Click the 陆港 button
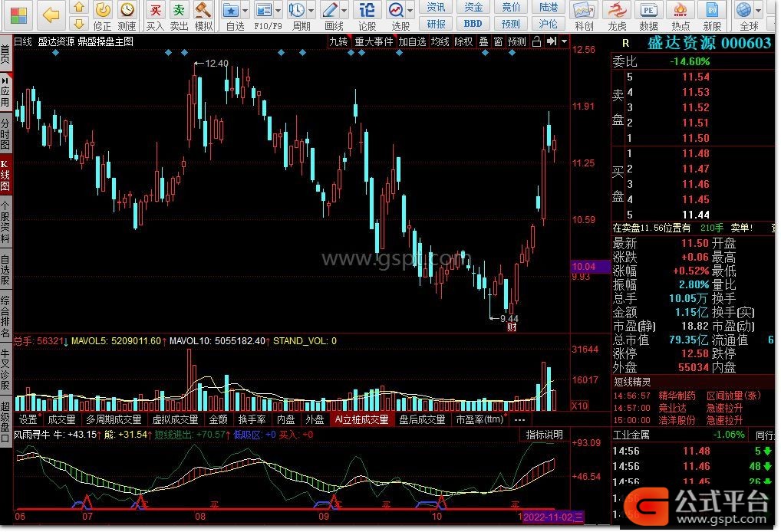The image size is (781, 532). tap(549, 7)
